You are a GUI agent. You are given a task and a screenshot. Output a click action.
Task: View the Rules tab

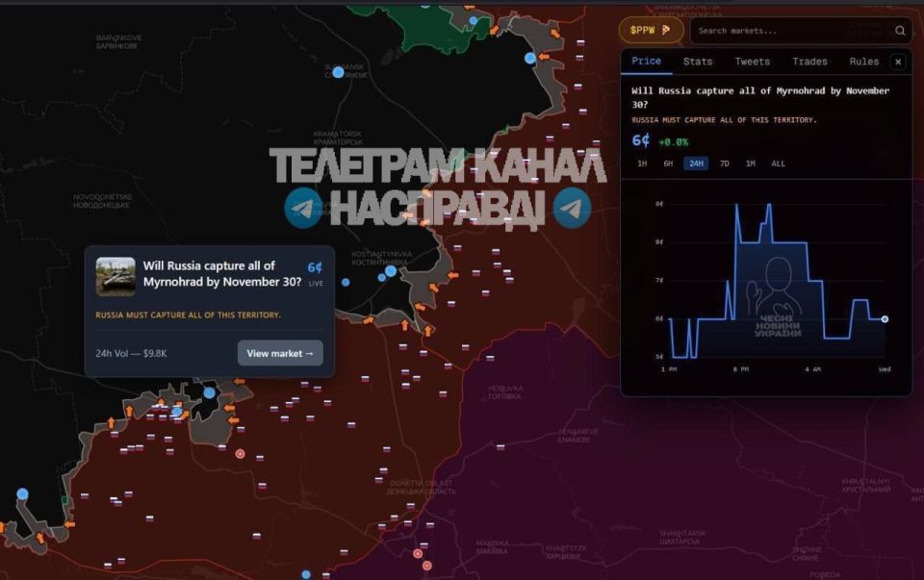863,62
